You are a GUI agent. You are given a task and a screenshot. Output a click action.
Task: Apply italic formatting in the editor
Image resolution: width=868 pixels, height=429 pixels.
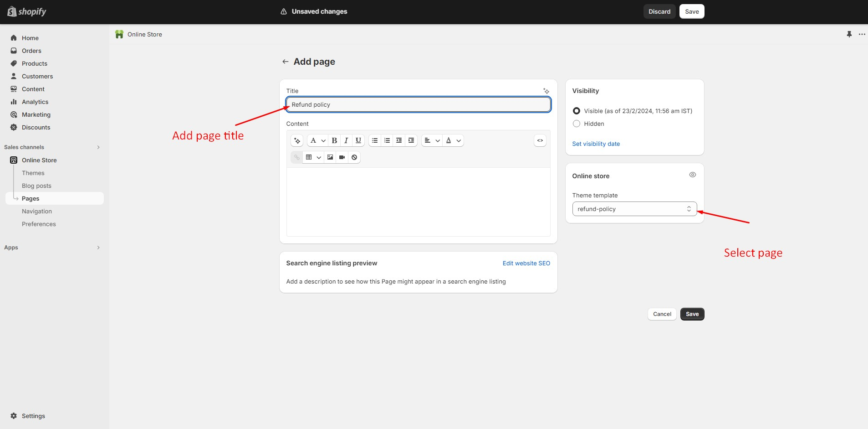pos(346,140)
